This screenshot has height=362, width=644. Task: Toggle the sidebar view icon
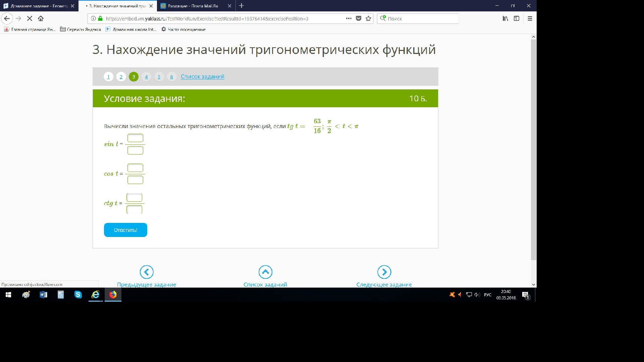[x=517, y=18]
